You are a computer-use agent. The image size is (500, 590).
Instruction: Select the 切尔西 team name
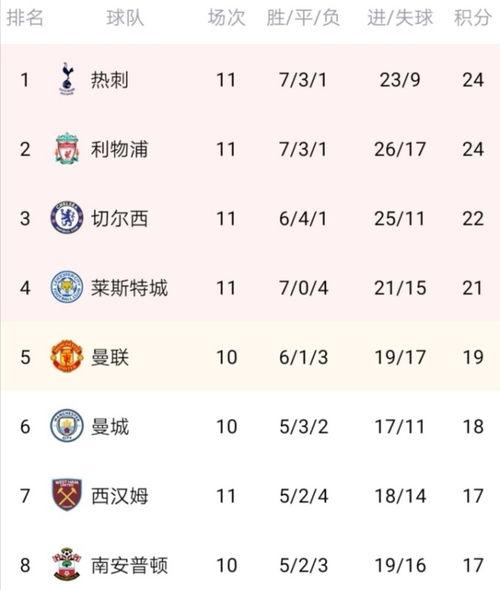click(x=119, y=218)
